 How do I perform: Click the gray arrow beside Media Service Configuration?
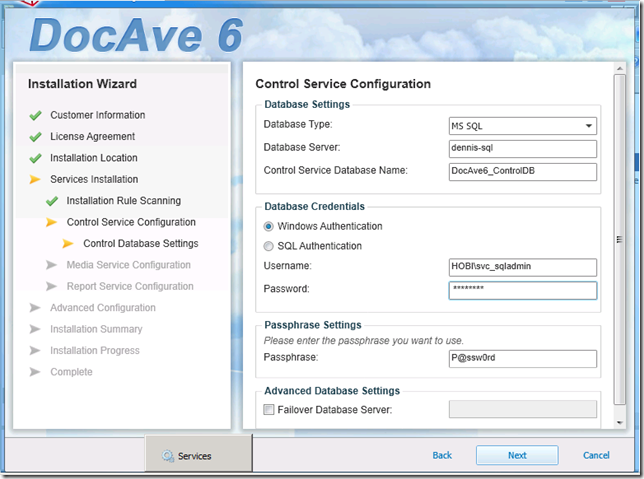[x=52, y=265]
